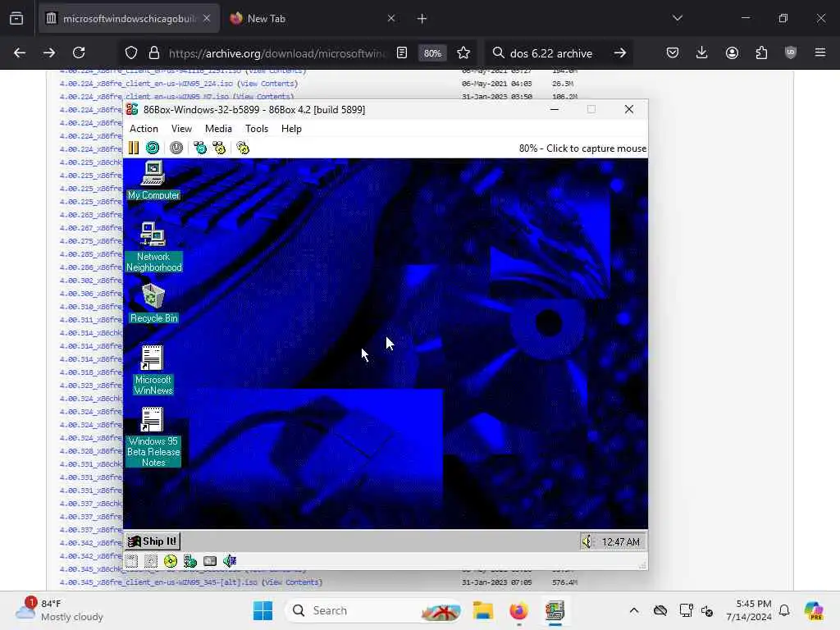Screen dimensions: 840x630
Task: Reset the 80% zoom level badge
Action: point(432,53)
